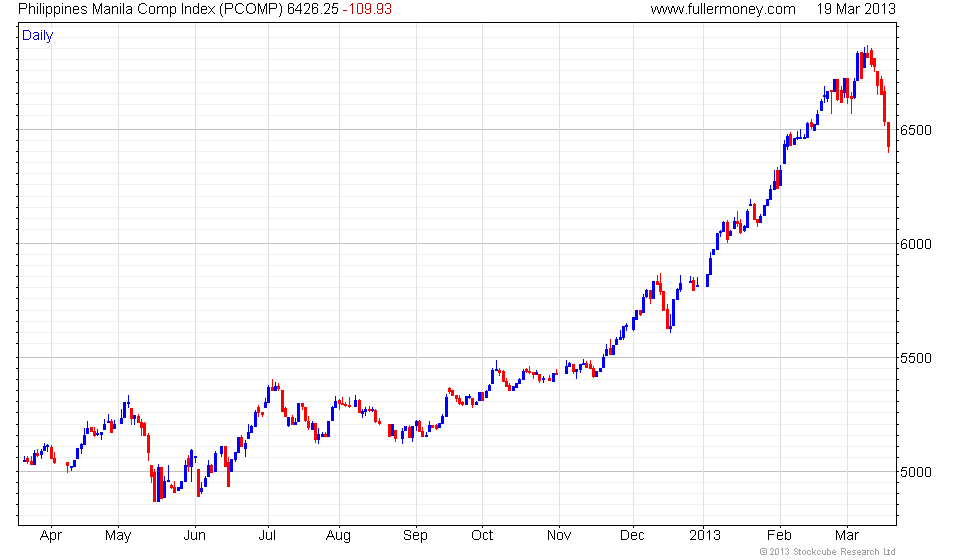This screenshot has width=980, height=560.
Task: Click the 6500 price axis label
Action: click(x=916, y=130)
